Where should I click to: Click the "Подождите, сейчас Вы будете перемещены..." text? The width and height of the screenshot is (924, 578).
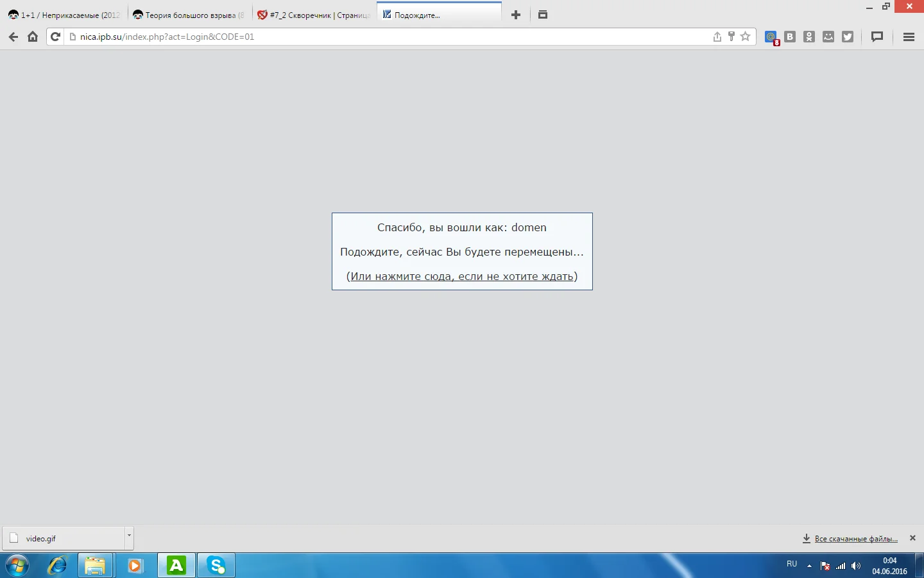pyautogui.click(x=462, y=252)
